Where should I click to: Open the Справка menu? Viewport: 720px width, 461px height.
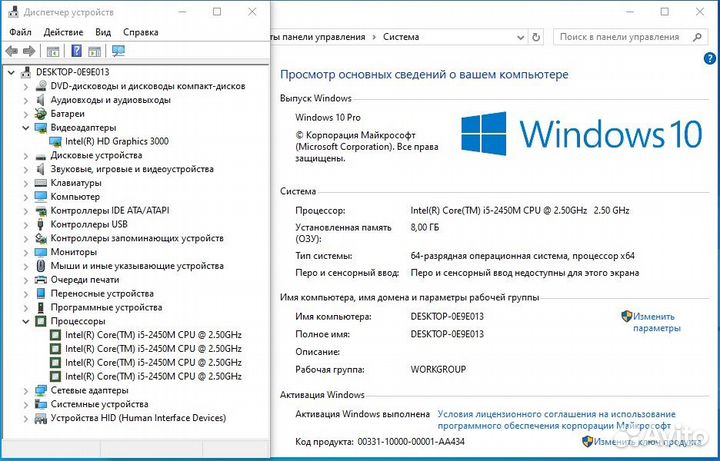[x=141, y=32]
